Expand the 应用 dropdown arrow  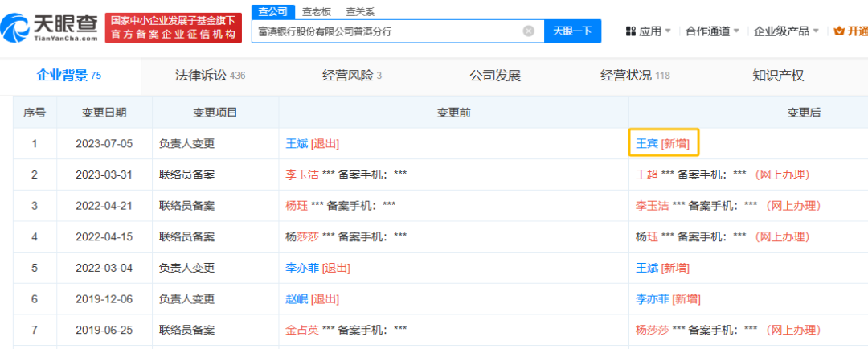click(668, 31)
